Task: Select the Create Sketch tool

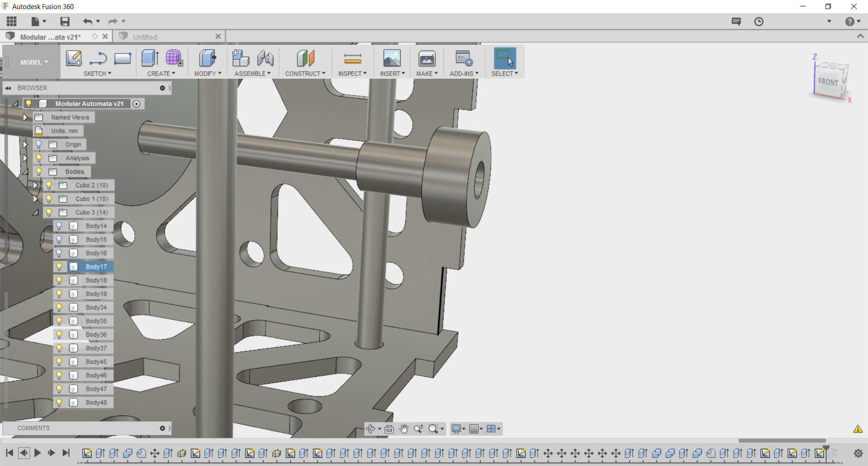Action: click(74, 58)
